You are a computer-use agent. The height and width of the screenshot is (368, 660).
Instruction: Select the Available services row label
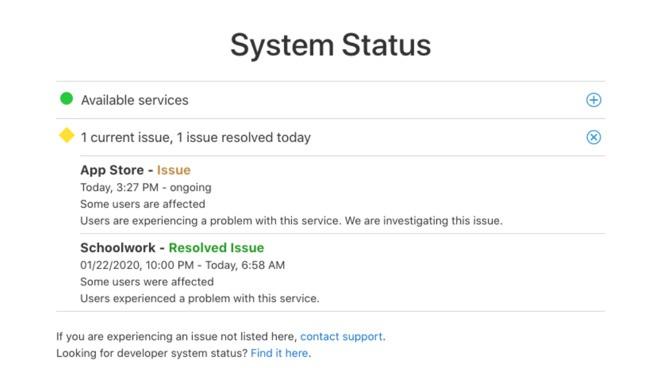[x=135, y=100]
